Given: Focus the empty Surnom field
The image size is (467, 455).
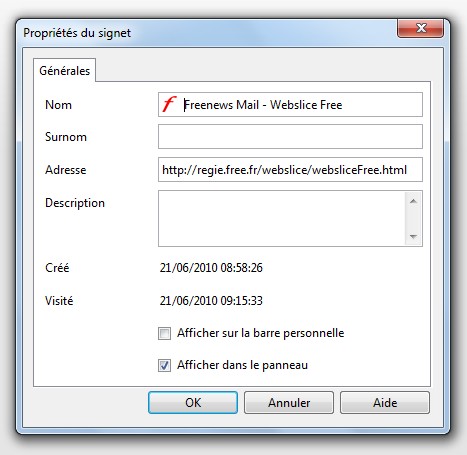Looking at the screenshot, I should (290, 137).
